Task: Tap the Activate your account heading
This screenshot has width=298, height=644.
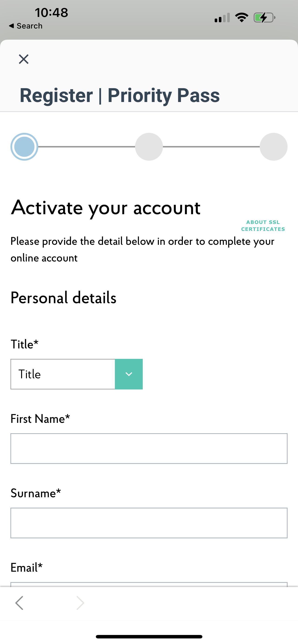Action: click(x=106, y=208)
